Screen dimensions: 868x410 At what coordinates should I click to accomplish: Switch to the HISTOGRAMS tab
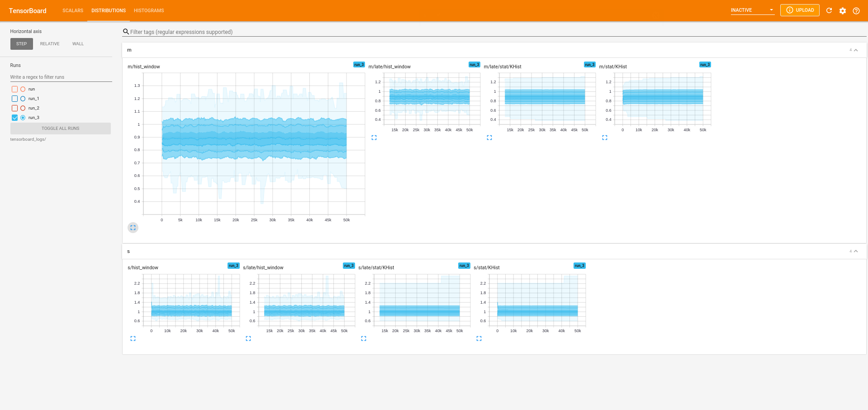click(x=148, y=10)
